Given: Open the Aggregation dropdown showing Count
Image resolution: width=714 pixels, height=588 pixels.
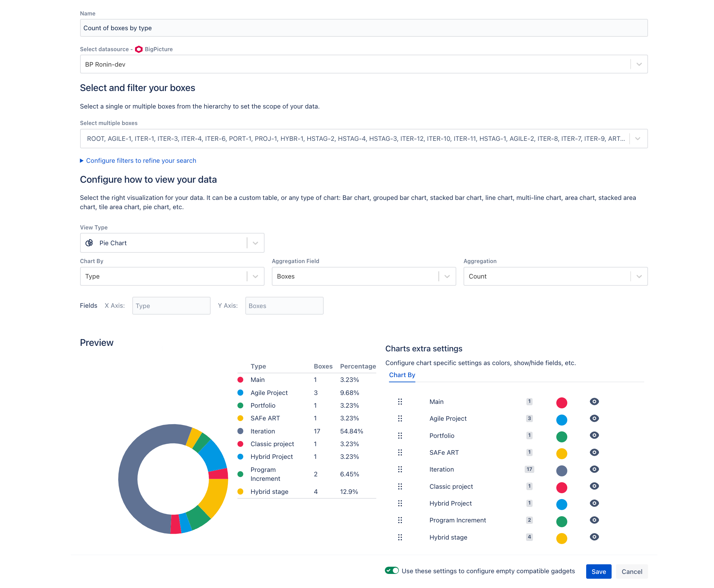Looking at the screenshot, I should pos(639,276).
